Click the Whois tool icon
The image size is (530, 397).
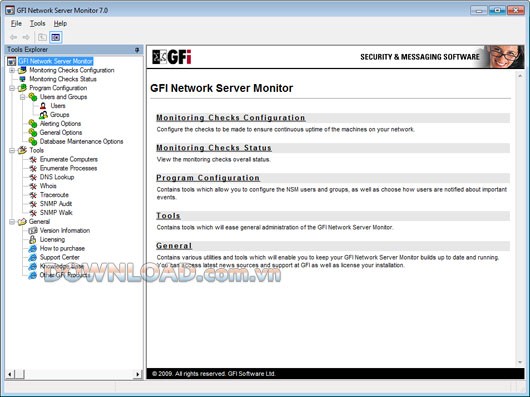[33, 186]
